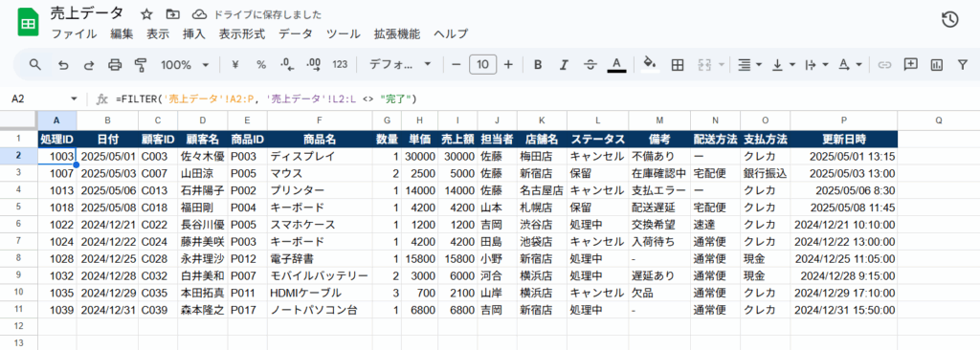
Task: Open the font family dropdown デフォ...
Action: pos(401,64)
